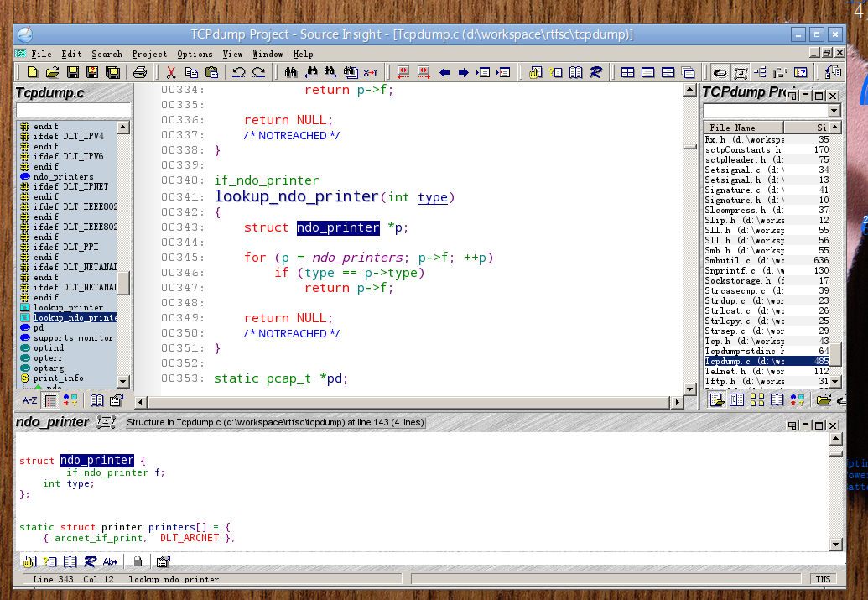Copy the selection with the Copy toolbar icon
This screenshot has height=600, width=868.
[191, 72]
